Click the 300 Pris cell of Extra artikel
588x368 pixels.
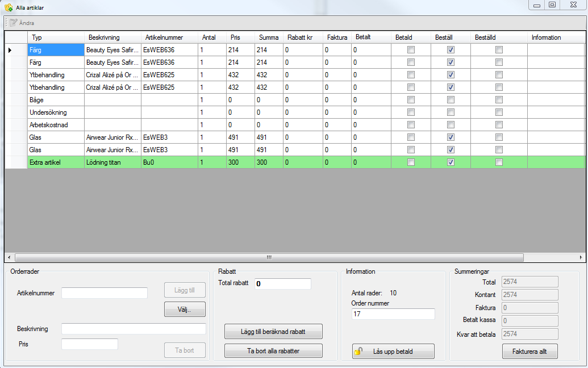240,162
